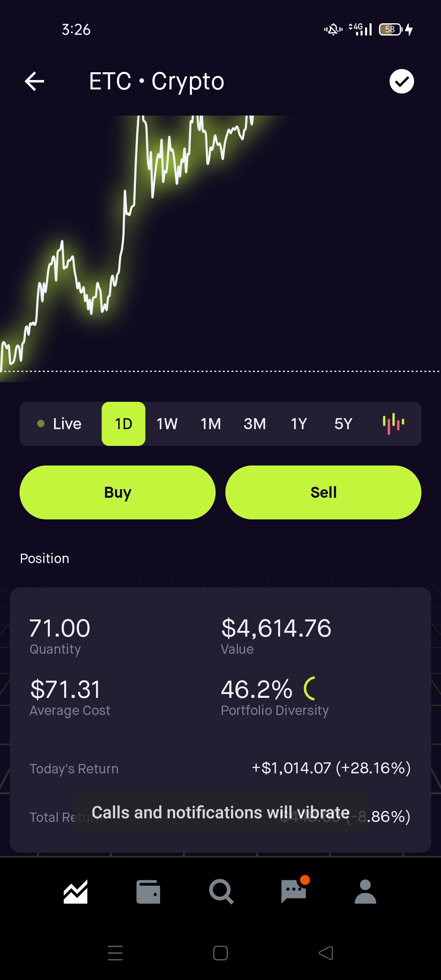
Task: Open the investing chart tab
Action: pos(76,892)
